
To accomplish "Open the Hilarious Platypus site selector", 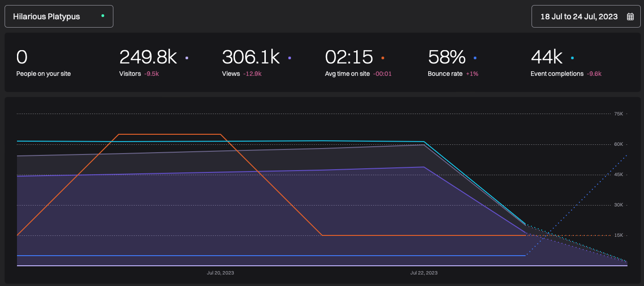I will click(x=59, y=17).
